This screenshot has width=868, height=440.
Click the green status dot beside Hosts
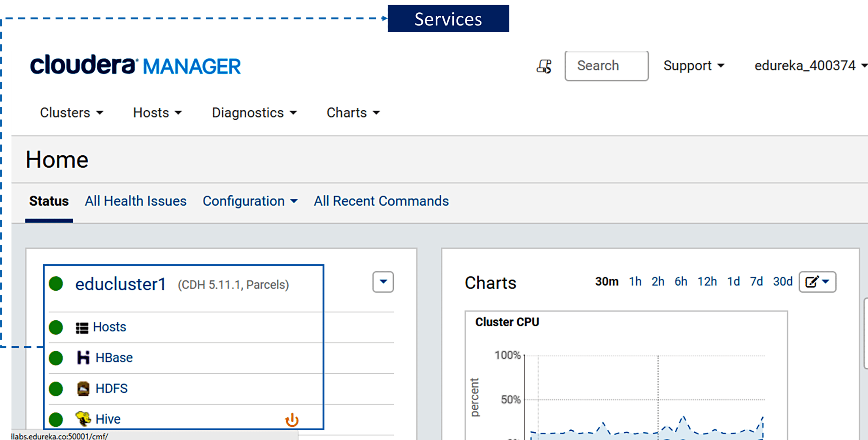[56, 327]
